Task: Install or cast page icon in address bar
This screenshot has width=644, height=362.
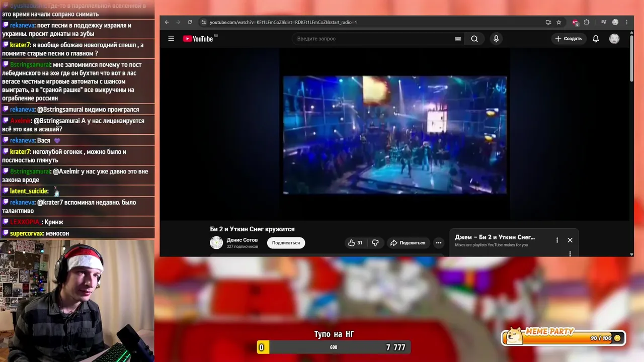Action: coord(548,22)
